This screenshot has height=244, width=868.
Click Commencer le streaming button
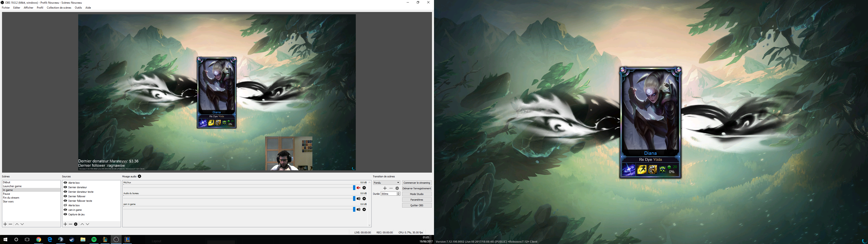(417, 183)
